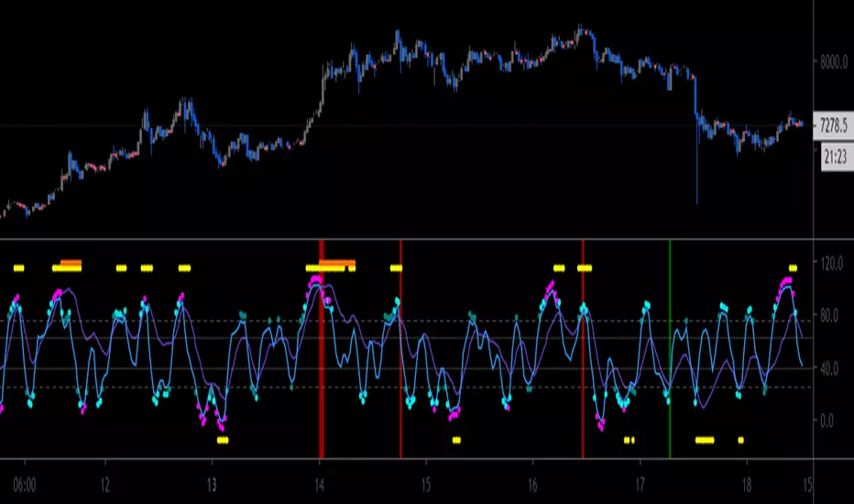Click the horizontal divider between chart panes
This screenshot has height=504, width=854.
coord(406,239)
